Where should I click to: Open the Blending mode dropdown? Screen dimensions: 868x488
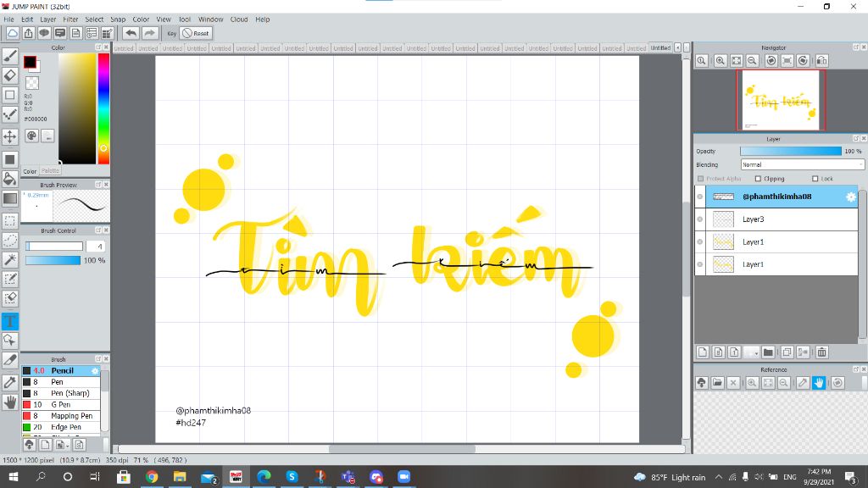tap(802, 165)
